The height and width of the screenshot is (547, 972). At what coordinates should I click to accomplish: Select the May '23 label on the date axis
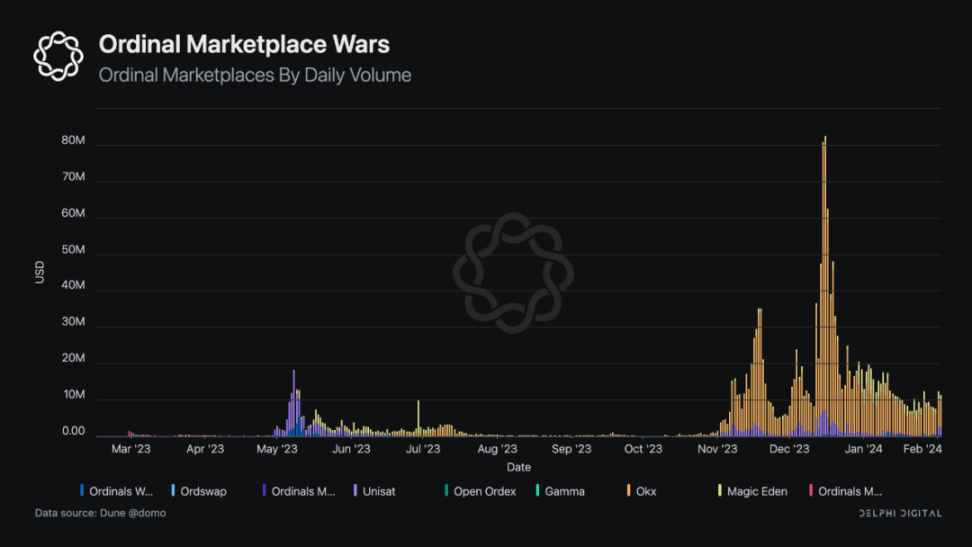click(277, 450)
